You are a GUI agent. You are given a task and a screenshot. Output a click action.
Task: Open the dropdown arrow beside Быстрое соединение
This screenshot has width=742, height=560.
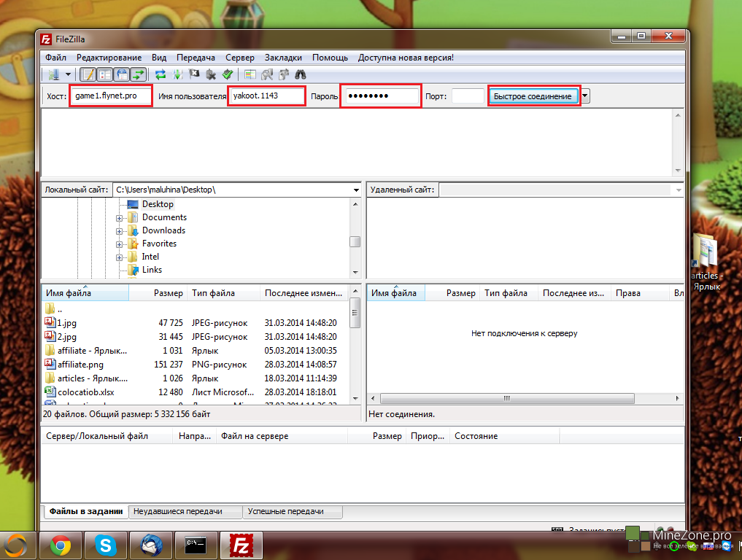click(x=585, y=96)
